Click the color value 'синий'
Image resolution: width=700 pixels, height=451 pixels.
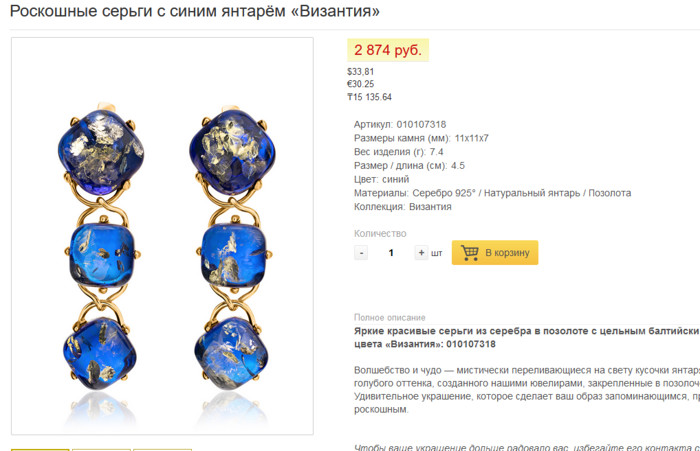pos(396,179)
